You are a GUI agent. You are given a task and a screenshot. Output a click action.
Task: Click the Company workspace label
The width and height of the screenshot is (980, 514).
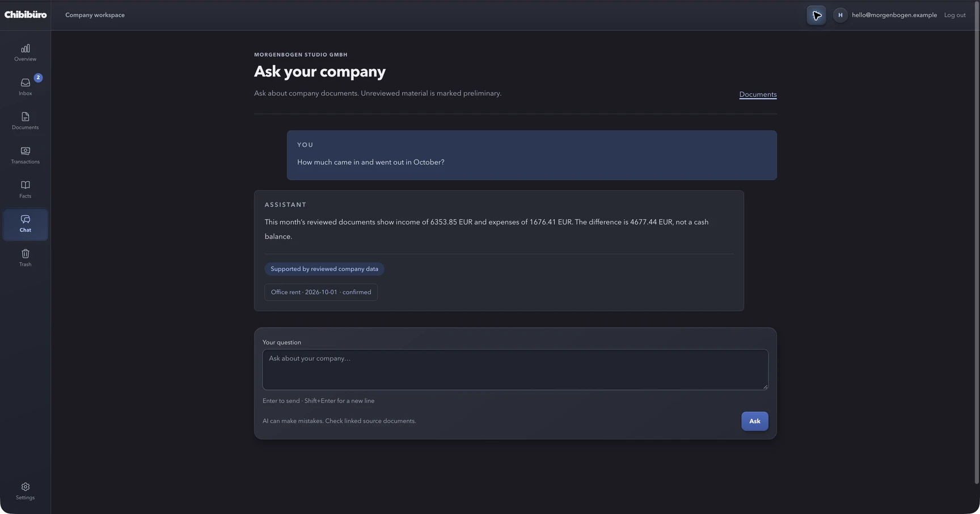tap(95, 15)
